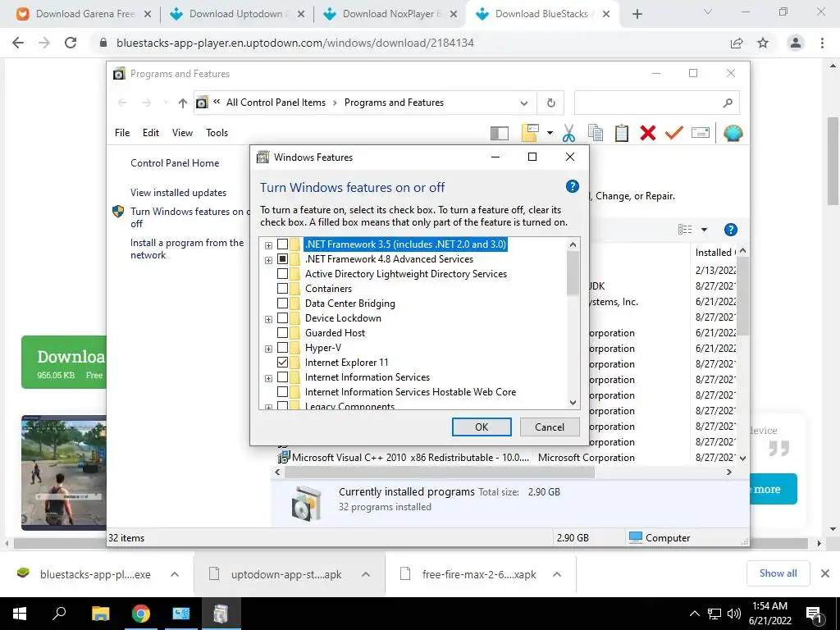Image resolution: width=840 pixels, height=630 pixels.
Task: Check Active Directory Lightweight Directory Services
Action: (x=282, y=274)
